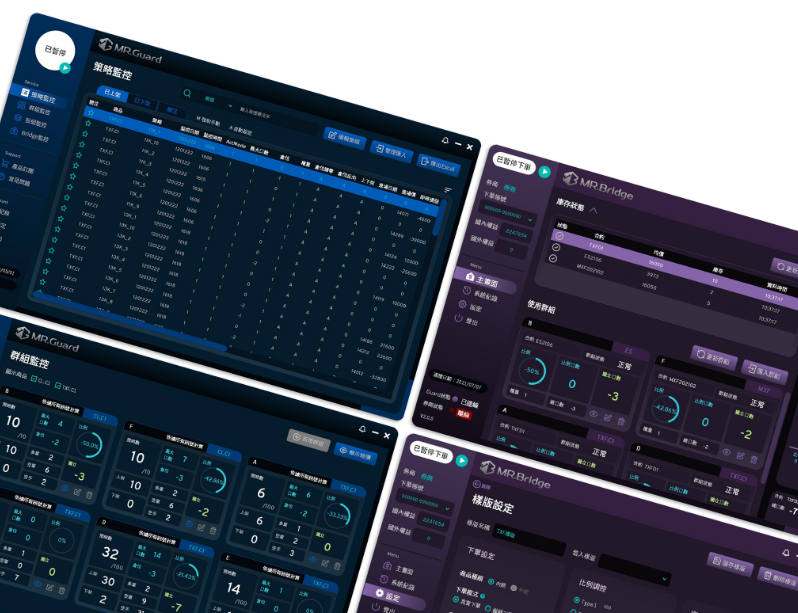Click the gear icon in MR.Bridge main window menu
Image resolution: width=798 pixels, height=613 pixels.
[462, 304]
